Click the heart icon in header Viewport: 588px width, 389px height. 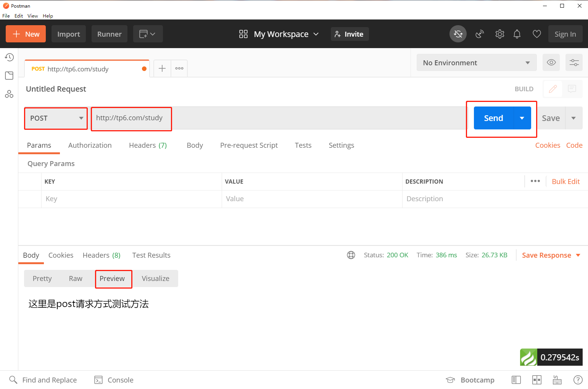(x=537, y=34)
